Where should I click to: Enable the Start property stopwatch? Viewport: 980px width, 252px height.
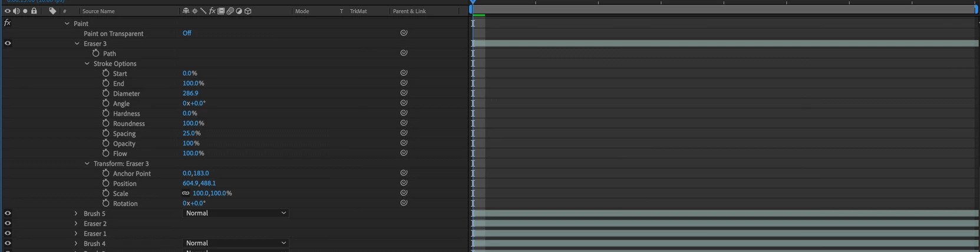click(105, 73)
